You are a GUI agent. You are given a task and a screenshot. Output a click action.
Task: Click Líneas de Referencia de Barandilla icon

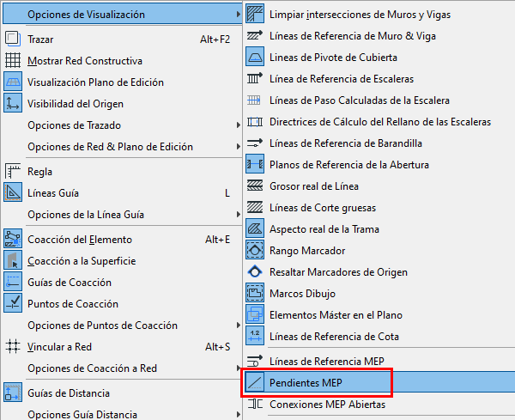click(x=255, y=143)
